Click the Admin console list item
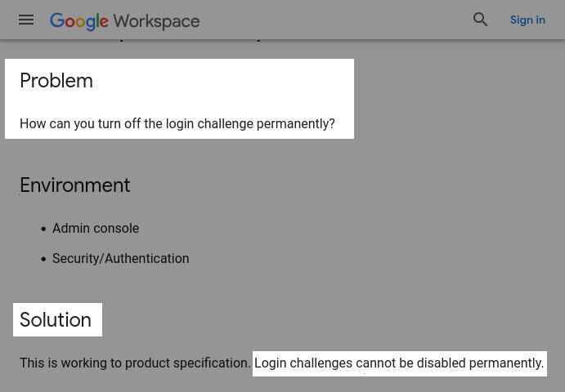The height and width of the screenshot is (392, 565). coord(96,229)
